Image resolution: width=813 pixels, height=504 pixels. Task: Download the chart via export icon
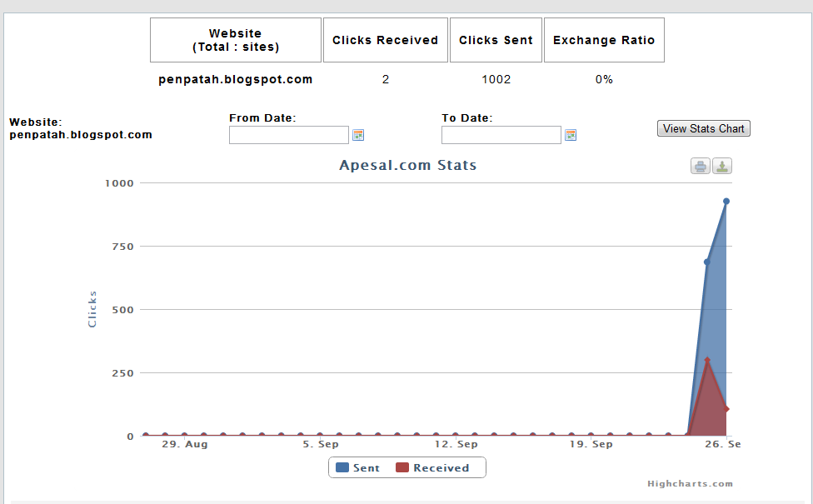click(x=722, y=166)
